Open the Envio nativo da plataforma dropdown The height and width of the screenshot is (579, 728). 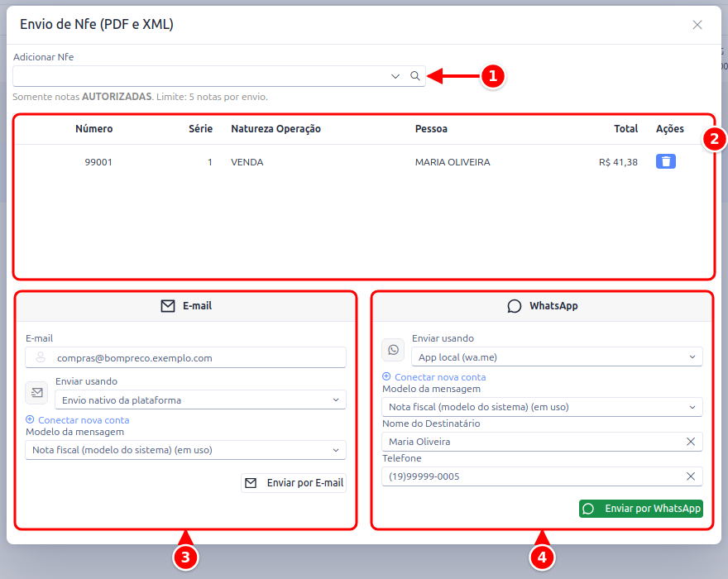coord(200,400)
